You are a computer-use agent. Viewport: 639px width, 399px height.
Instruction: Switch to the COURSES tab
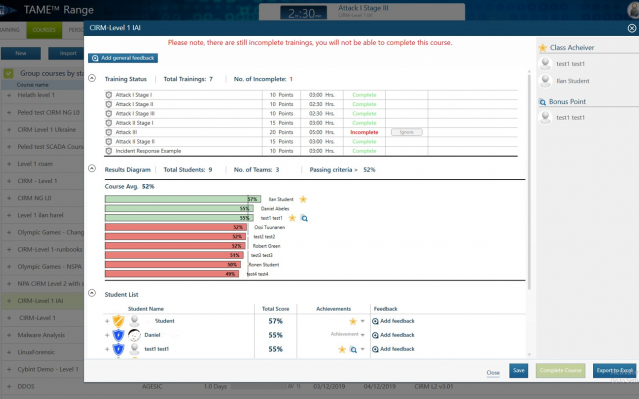click(44, 30)
